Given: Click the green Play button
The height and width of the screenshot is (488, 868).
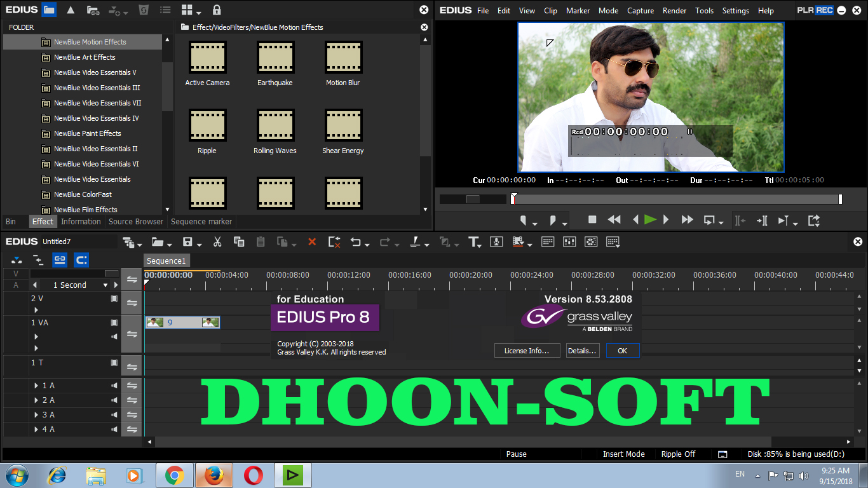Looking at the screenshot, I should 650,220.
